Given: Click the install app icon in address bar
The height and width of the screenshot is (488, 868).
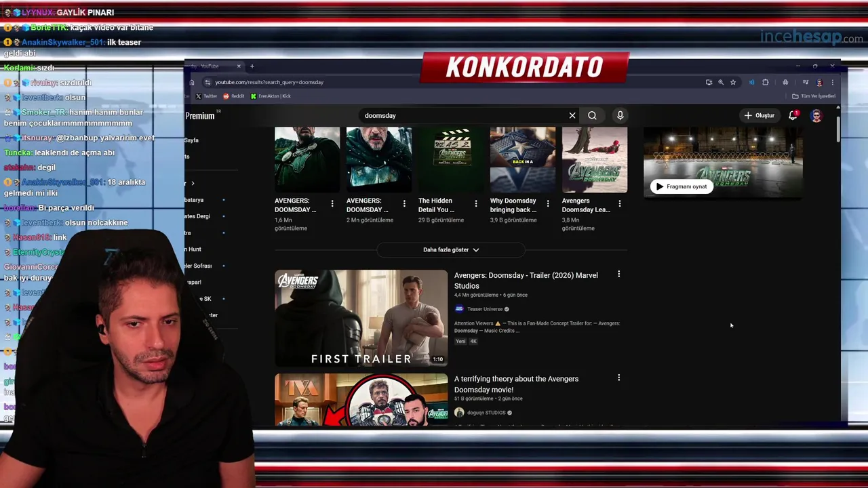Looking at the screenshot, I should tap(709, 82).
